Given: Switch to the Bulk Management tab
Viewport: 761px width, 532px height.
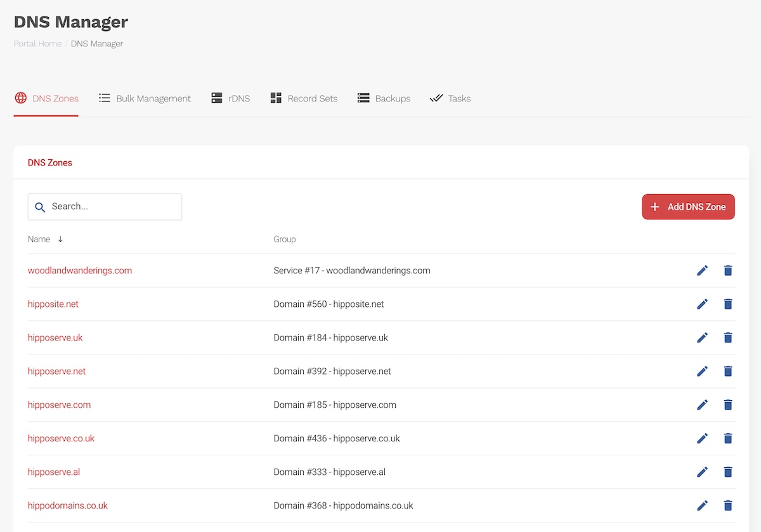Looking at the screenshot, I should click(145, 99).
